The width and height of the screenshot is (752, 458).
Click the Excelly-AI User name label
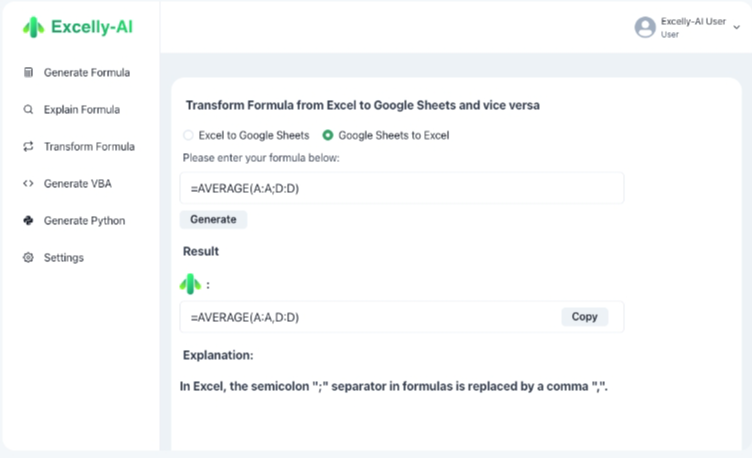click(693, 21)
